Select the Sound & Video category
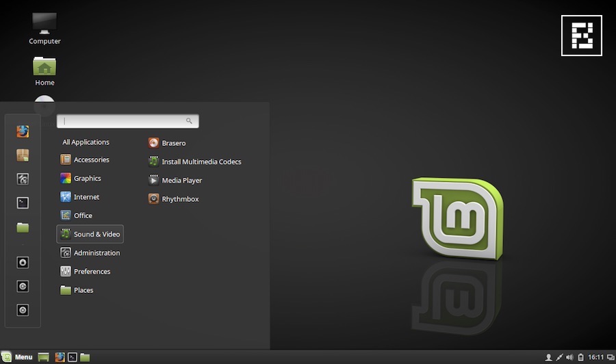Viewport: 616px width, 364px height. [90, 234]
